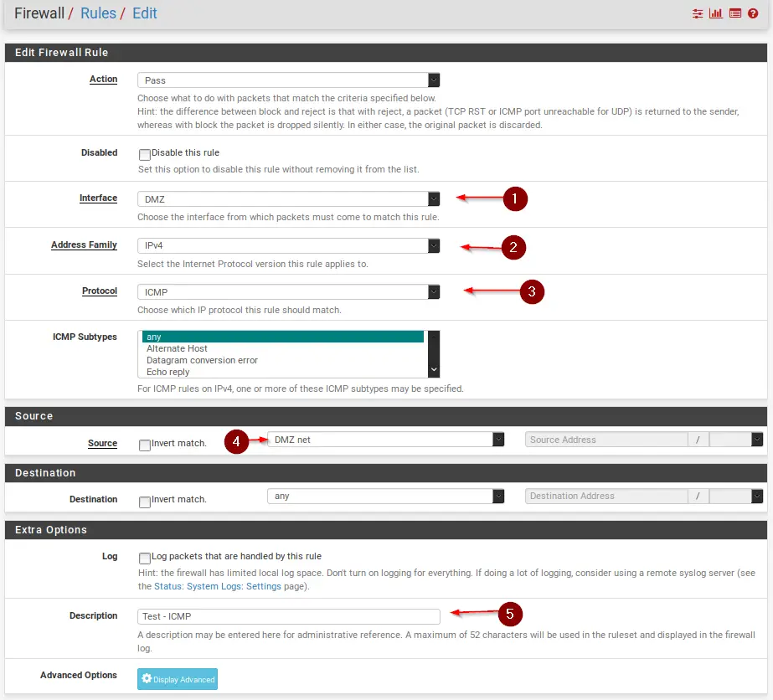Click the red help question mark icon
This screenshot has height=700, width=773.
coord(753,14)
